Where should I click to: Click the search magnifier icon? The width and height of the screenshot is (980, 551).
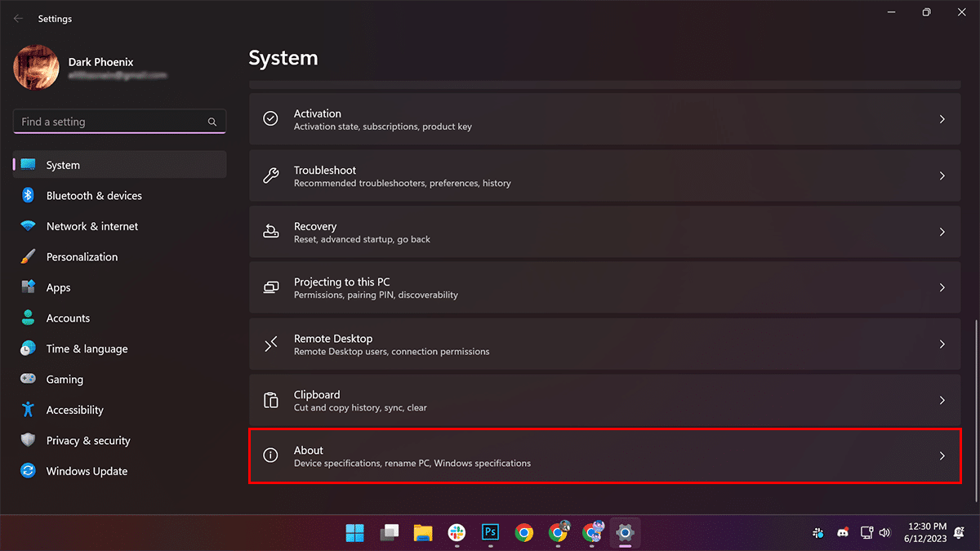click(212, 122)
